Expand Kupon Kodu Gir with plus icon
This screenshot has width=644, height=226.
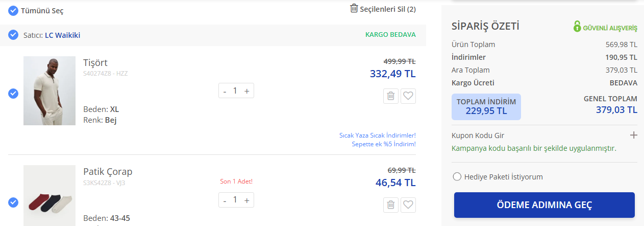pos(633,135)
